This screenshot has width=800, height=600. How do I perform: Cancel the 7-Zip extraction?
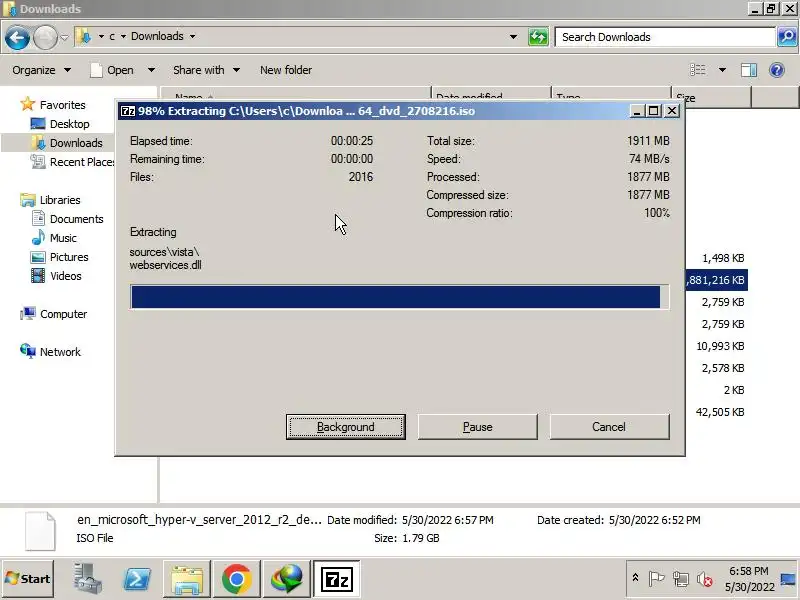tap(609, 427)
